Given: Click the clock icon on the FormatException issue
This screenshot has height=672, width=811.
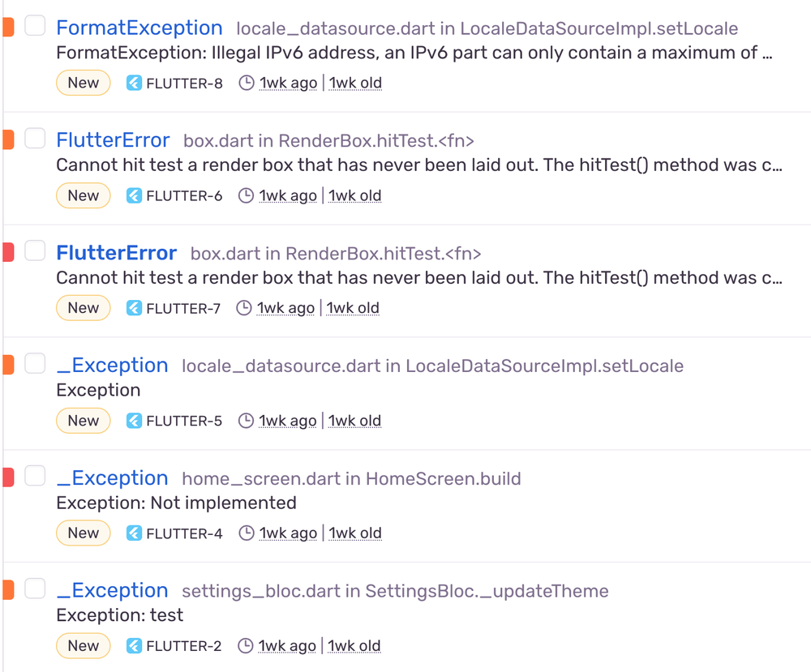Looking at the screenshot, I should (x=246, y=82).
